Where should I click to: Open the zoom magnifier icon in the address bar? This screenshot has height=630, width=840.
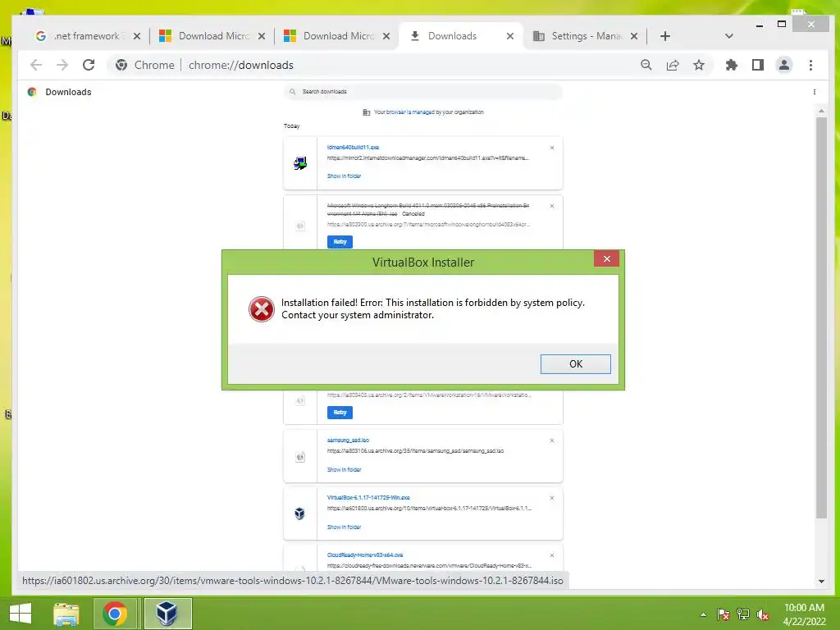(x=646, y=65)
